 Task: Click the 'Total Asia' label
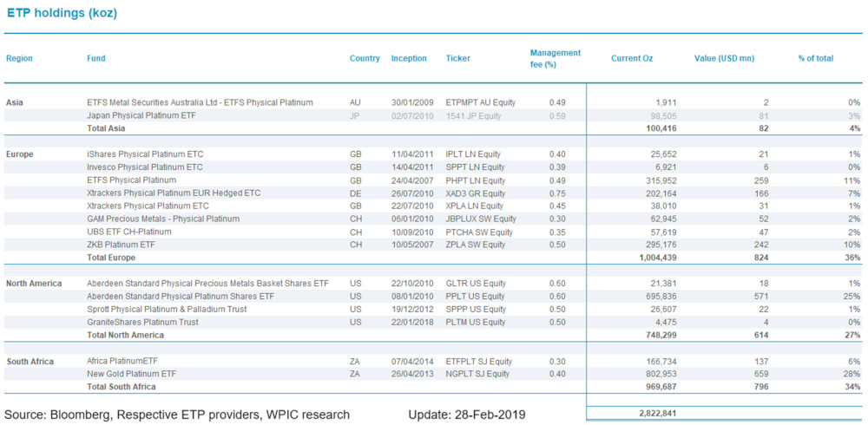(106, 128)
